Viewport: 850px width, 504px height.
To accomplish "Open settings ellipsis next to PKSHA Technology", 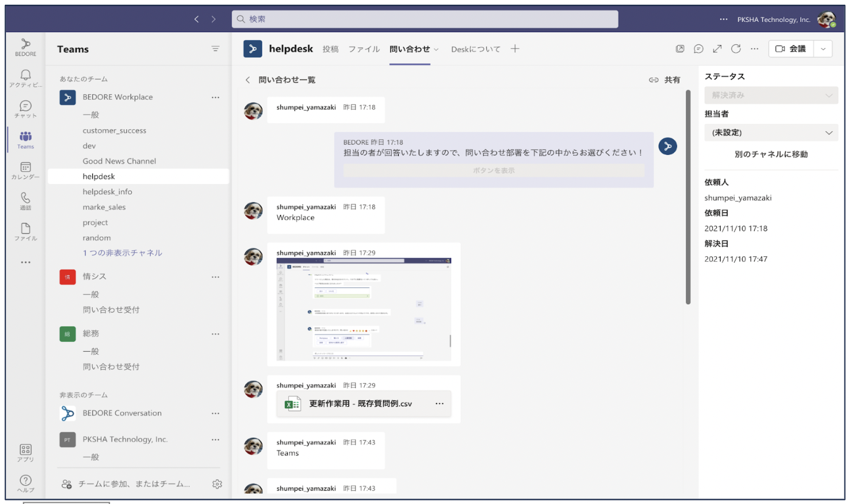I will [x=723, y=19].
